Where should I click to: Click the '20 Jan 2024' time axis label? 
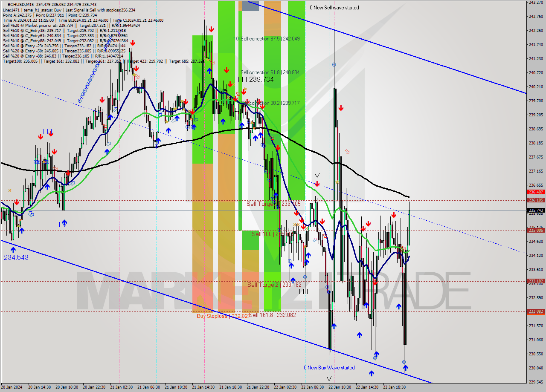(x=12, y=387)
